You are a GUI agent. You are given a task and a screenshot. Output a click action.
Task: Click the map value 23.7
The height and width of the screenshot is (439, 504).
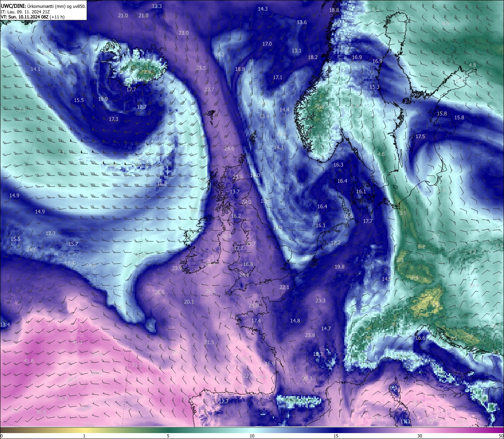209,90
